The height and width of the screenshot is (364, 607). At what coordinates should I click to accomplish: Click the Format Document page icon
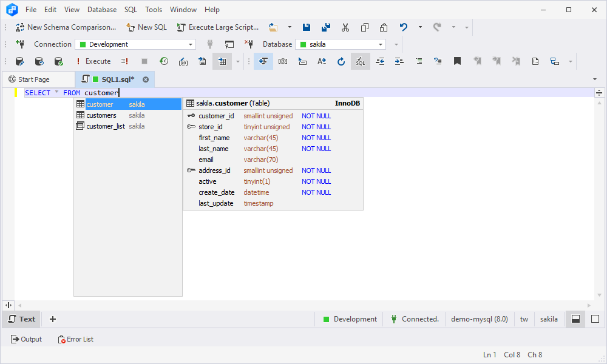pos(535,61)
